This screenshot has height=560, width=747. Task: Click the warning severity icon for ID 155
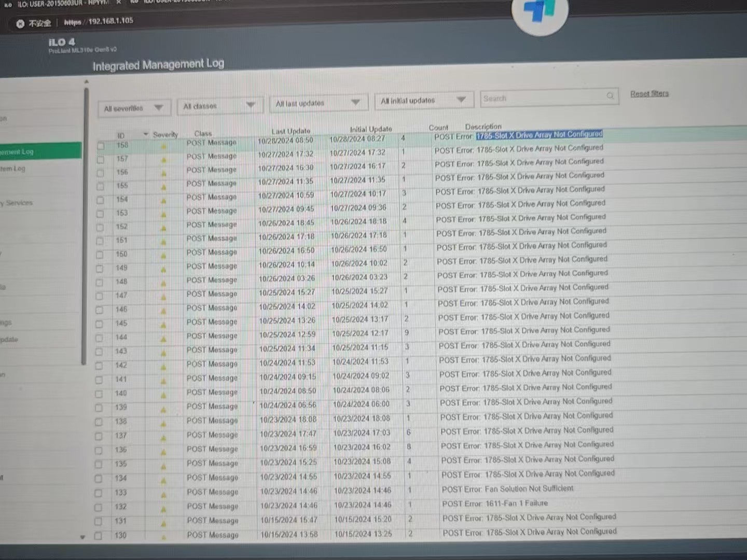(x=164, y=187)
